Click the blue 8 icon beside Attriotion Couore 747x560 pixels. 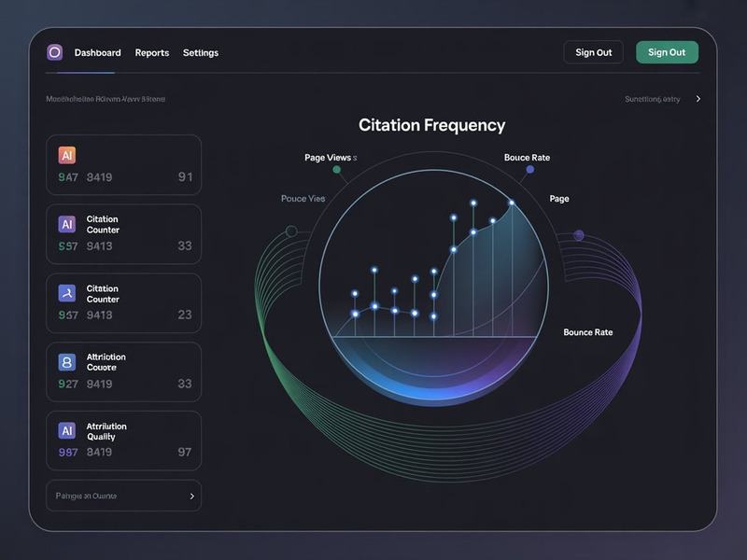tap(67, 362)
